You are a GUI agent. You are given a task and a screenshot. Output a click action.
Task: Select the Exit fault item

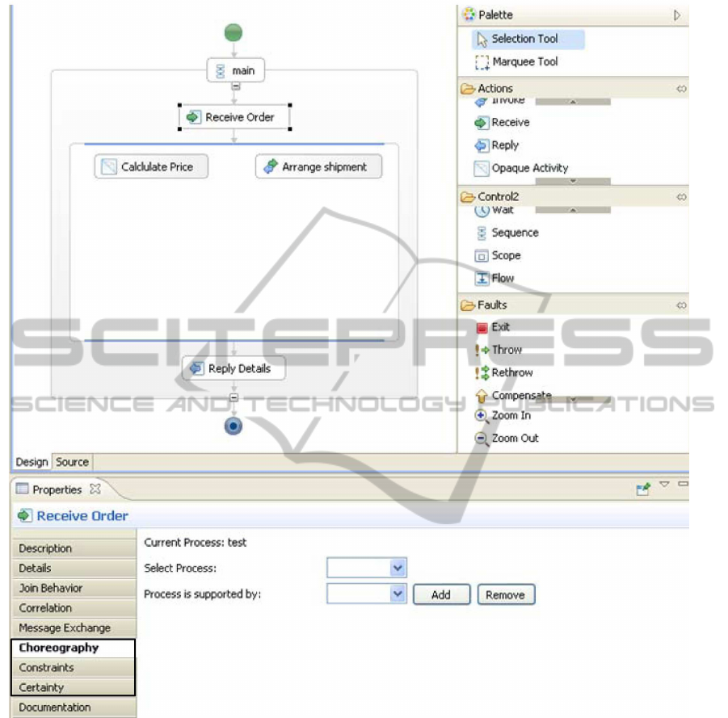pos(500,327)
